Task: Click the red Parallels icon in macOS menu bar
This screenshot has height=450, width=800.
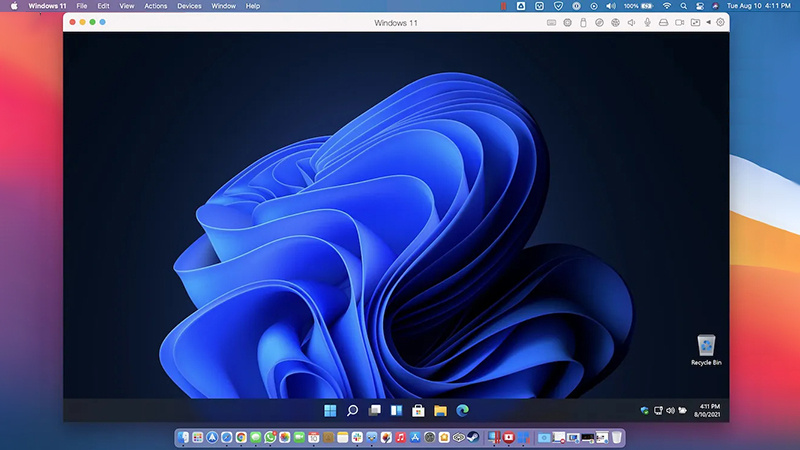Action: pyautogui.click(x=504, y=6)
